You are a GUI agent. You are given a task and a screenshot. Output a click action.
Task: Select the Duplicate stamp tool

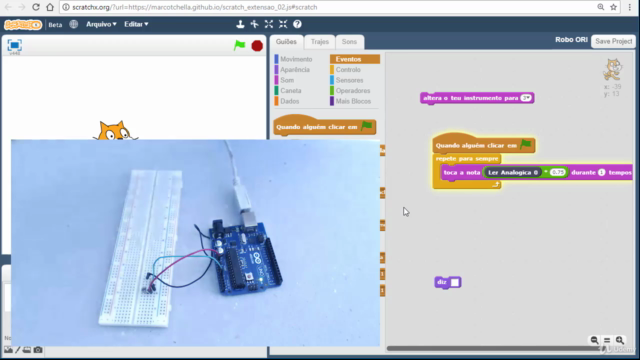[x=240, y=24]
